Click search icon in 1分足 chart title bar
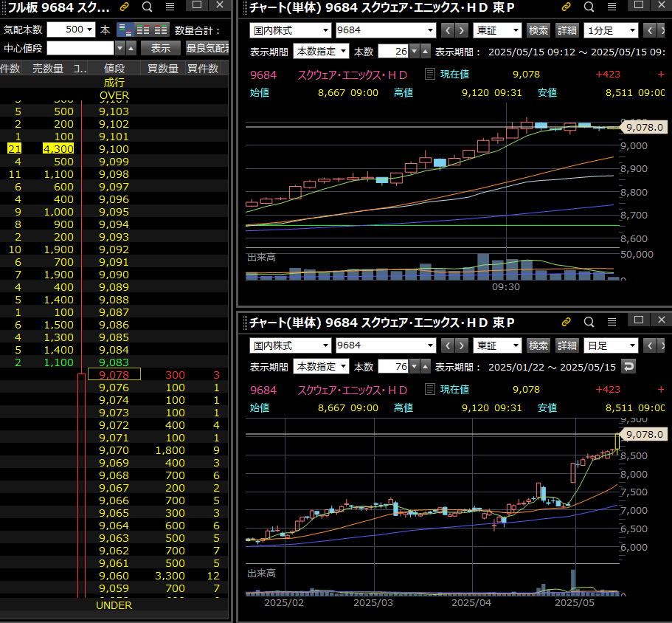This screenshot has width=672, height=623. 589,7
